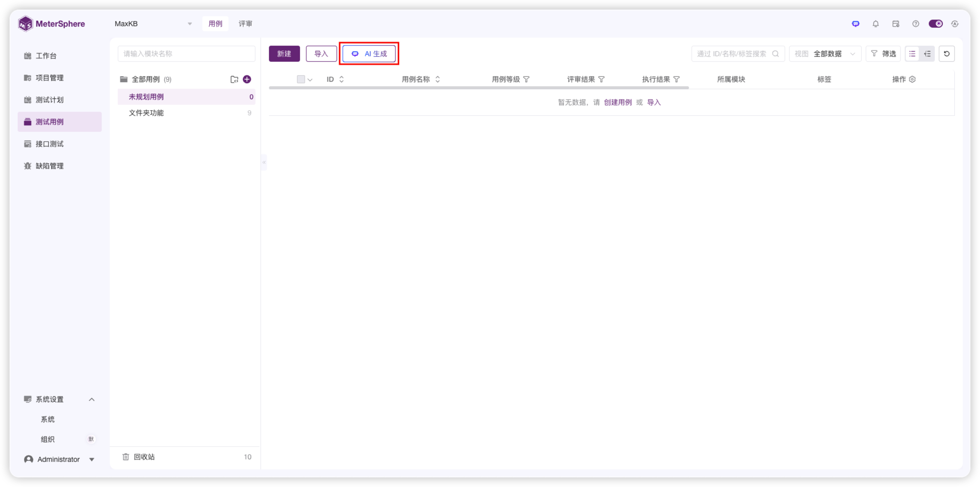Click the collapse folder tree icon
The image size is (980, 487).
tap(264, 162)
